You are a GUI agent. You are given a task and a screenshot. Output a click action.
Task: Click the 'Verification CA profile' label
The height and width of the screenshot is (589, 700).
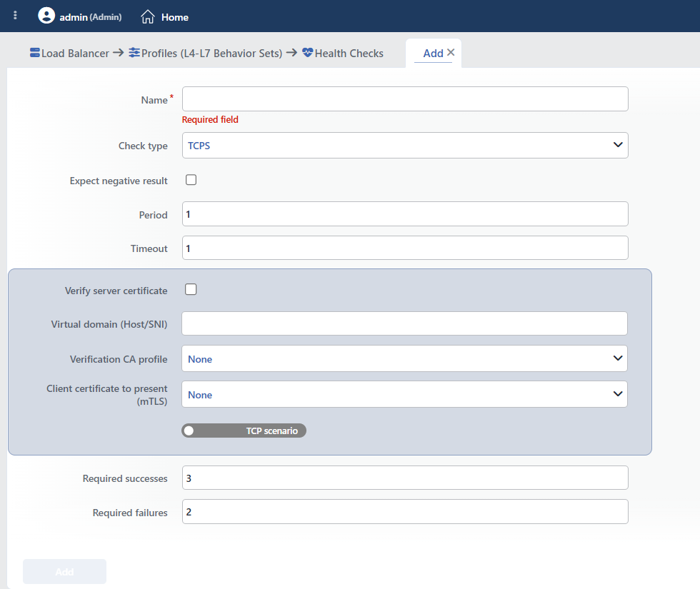coord(119,359)
